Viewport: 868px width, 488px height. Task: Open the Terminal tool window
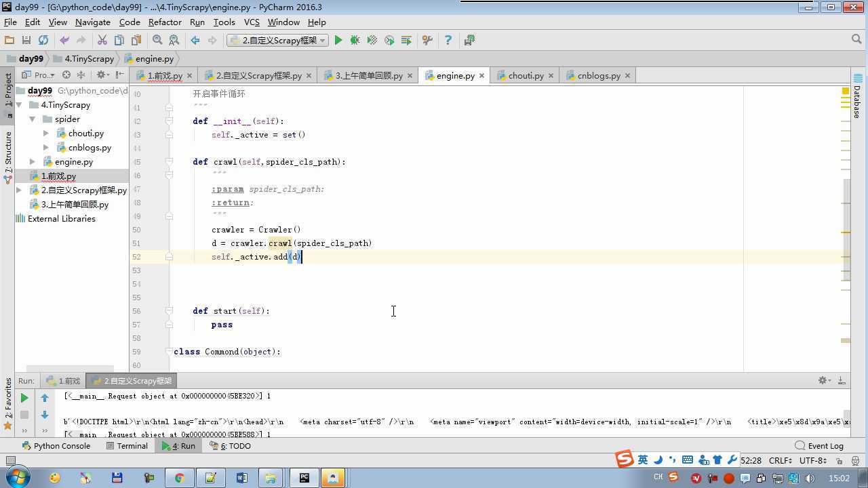pos(127,446)
